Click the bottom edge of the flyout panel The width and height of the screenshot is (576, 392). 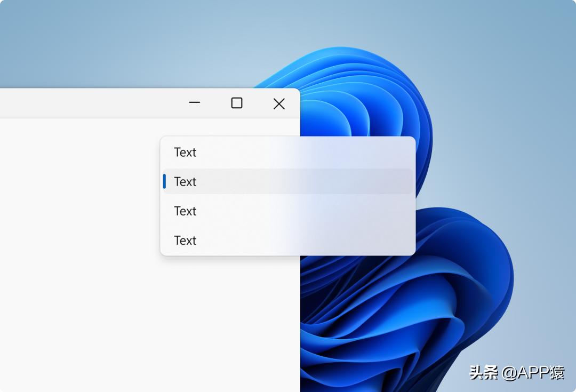pyautogui.click(x=288, y=253)
